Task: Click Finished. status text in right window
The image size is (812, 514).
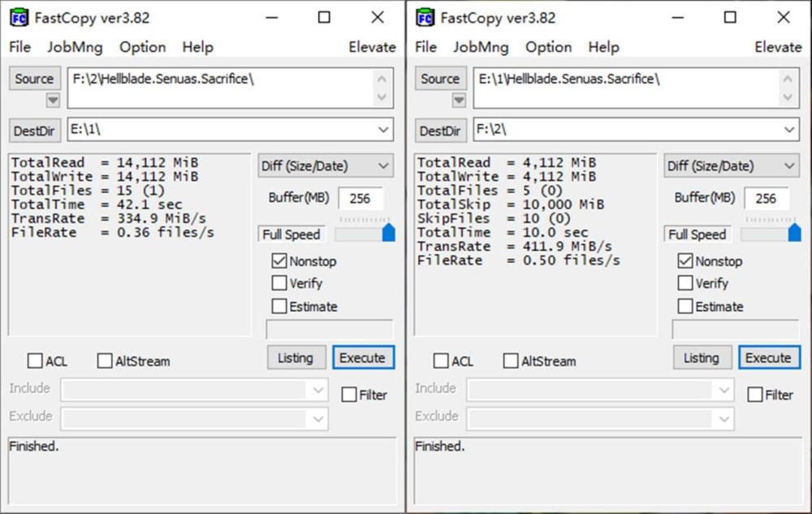Action: click(439, 446)
